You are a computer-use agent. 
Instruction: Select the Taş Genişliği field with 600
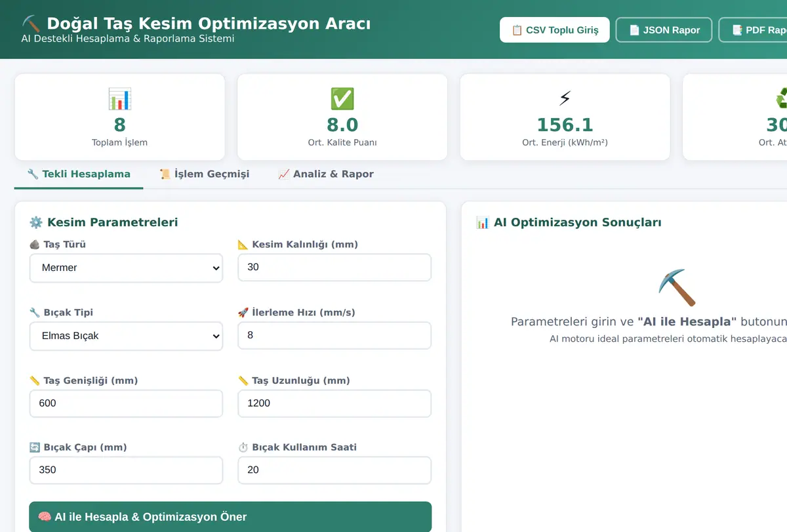126,403
